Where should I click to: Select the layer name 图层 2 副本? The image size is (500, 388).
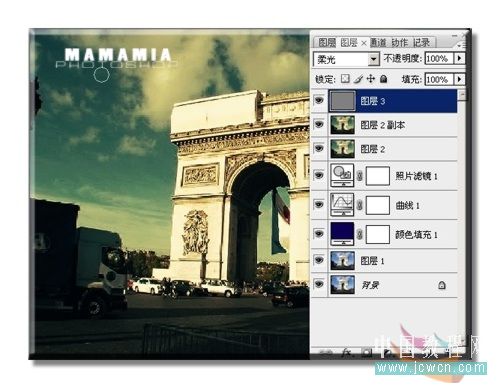[x=383, y=125]
